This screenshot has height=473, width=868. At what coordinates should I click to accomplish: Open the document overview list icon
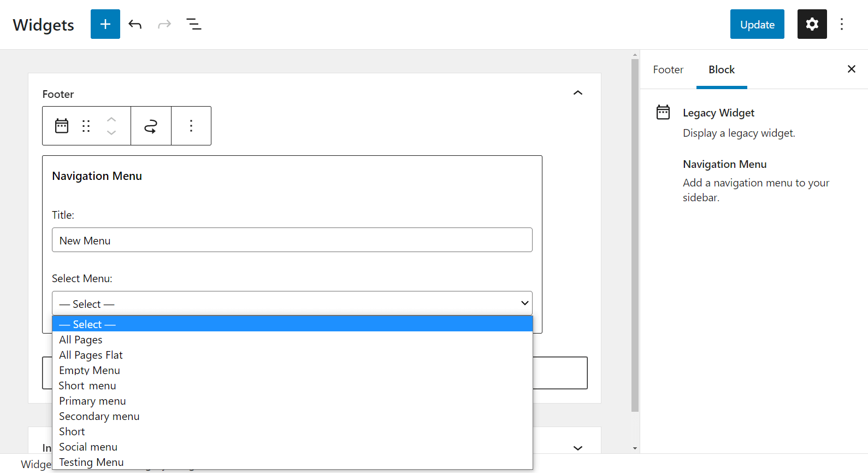tap(193, 24)
